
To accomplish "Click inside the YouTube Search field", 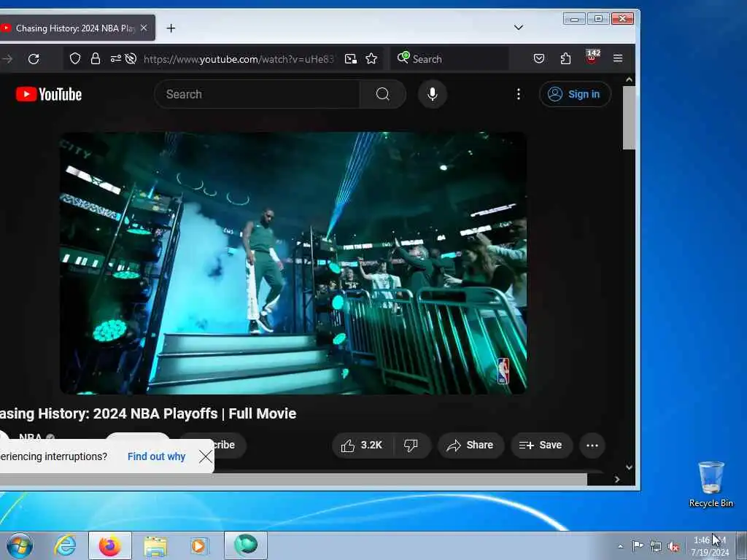I will pos(258,94).
